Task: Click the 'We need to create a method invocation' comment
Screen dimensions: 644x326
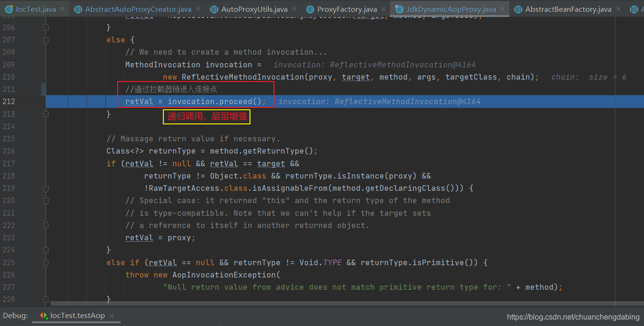Action: pos(226,52)
